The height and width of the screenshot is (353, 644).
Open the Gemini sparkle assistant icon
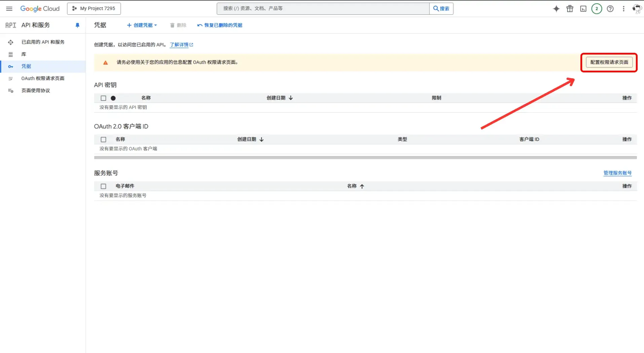(556, 9)
